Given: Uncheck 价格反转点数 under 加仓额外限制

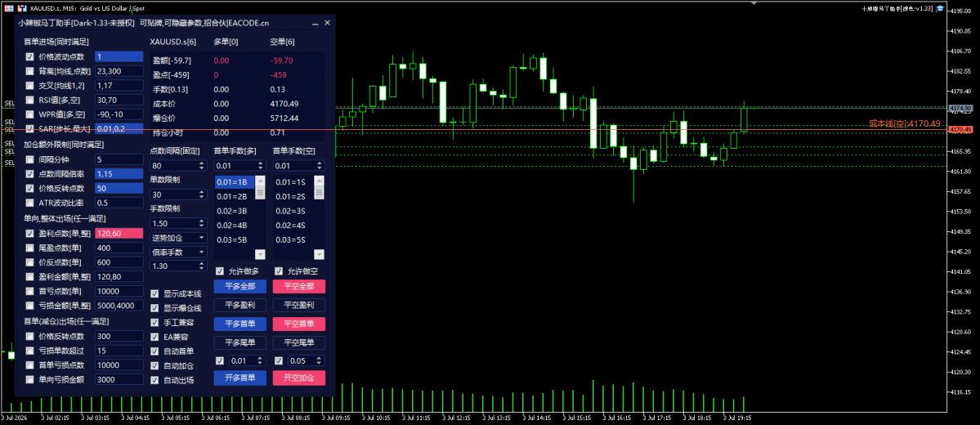Looking at the screenshot, I should pos(29,188).
